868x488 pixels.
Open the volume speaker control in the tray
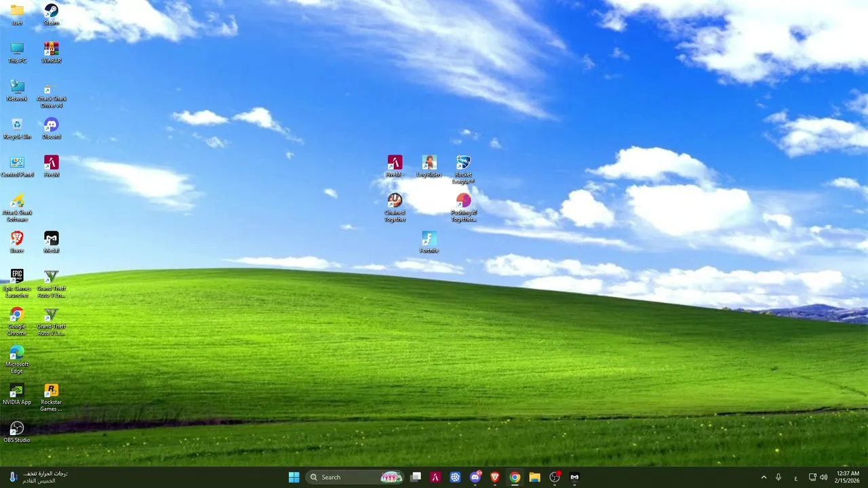point(824,477)
